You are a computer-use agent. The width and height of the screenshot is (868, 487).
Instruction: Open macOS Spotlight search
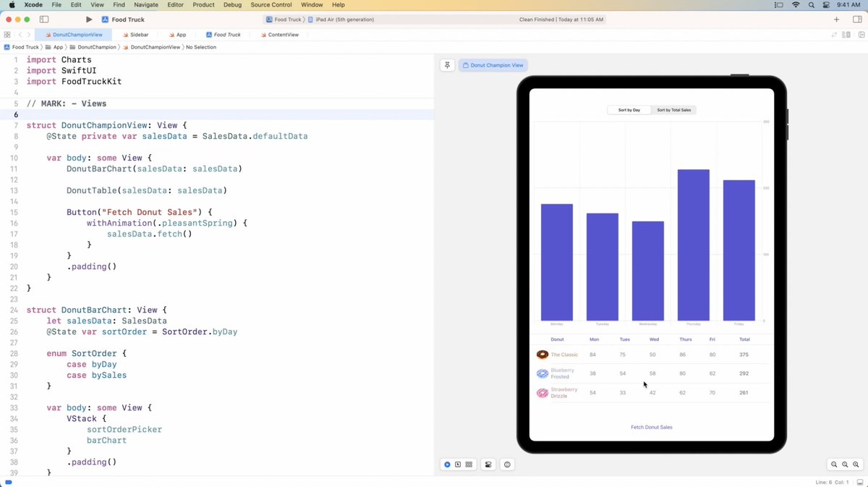tap(810, 5)
